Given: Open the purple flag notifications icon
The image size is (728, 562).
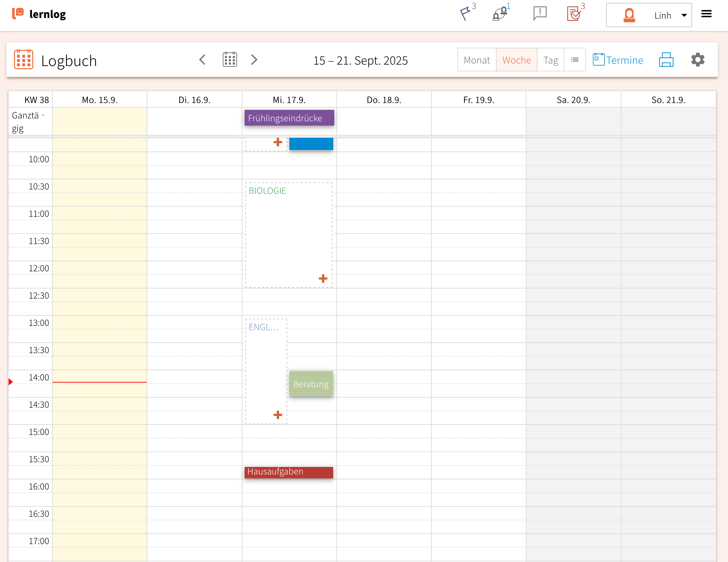Looking at the screenshot, I should coord(465,14).
